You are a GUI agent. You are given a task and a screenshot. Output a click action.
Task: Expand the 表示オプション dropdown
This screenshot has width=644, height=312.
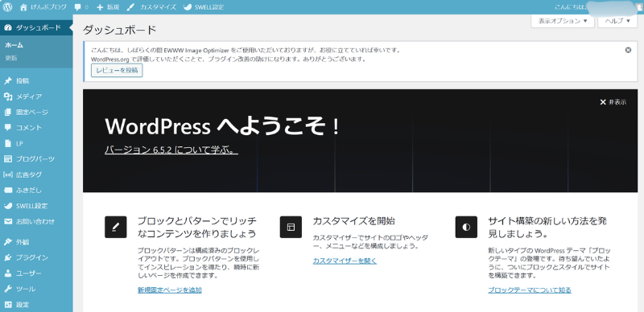(563, 21)
